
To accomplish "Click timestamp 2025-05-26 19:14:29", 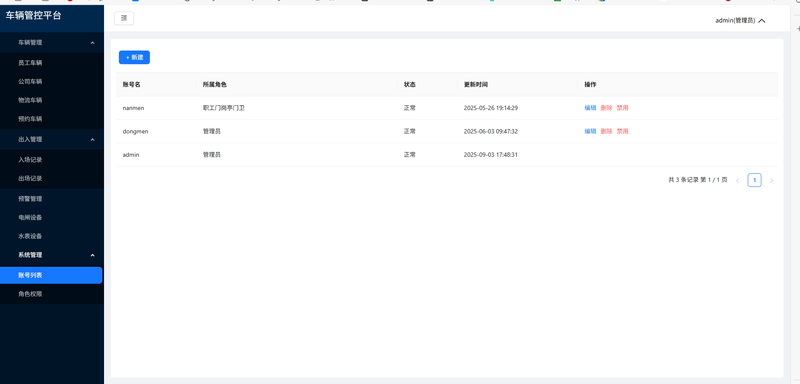I will pyautogui.click(x=491, y=108).
